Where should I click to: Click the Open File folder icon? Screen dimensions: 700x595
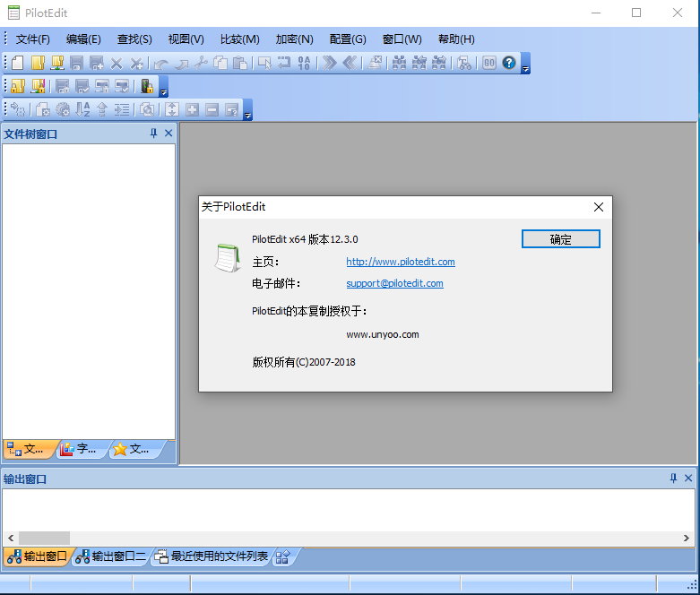(37, 63)
